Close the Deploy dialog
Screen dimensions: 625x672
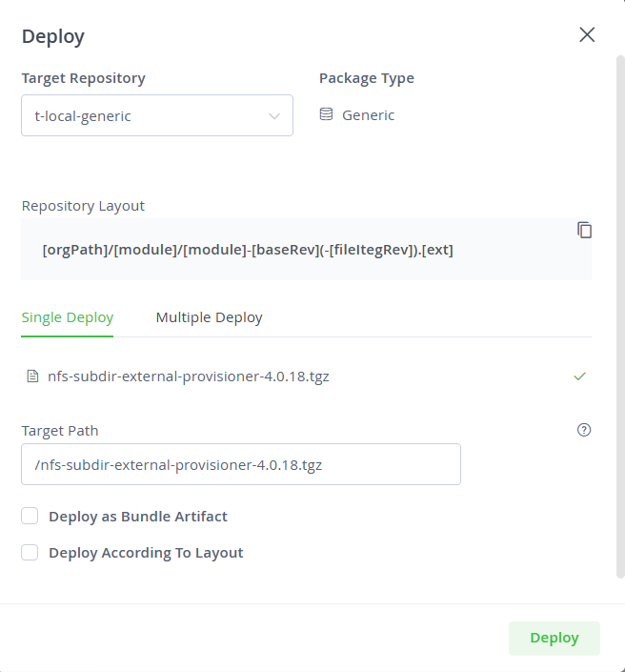[x=587, y=34]
